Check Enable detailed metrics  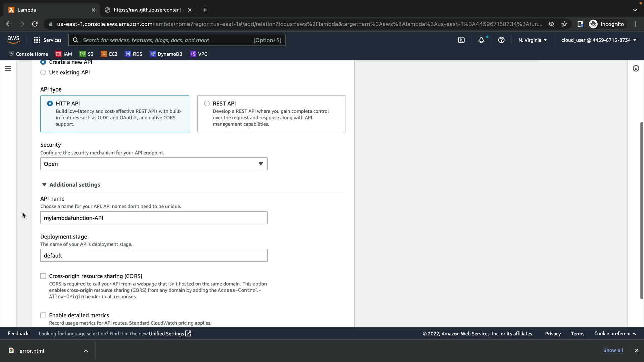43,315
